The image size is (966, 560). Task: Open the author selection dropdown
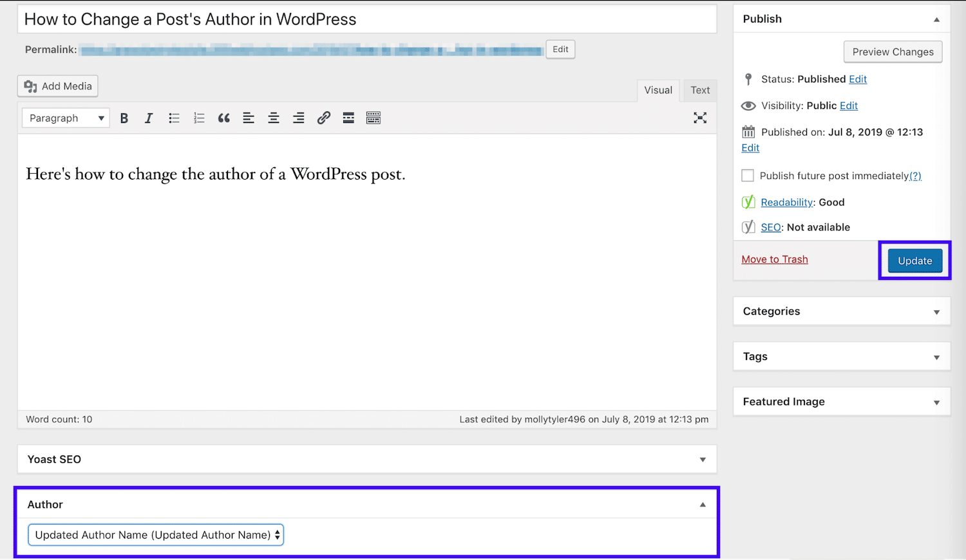(x=155, y=534)
